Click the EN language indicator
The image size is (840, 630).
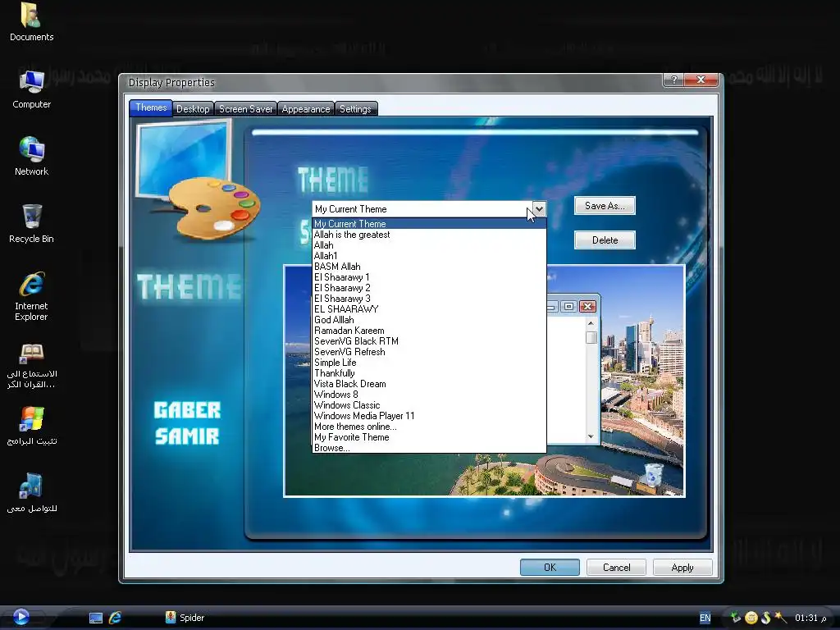705,618
